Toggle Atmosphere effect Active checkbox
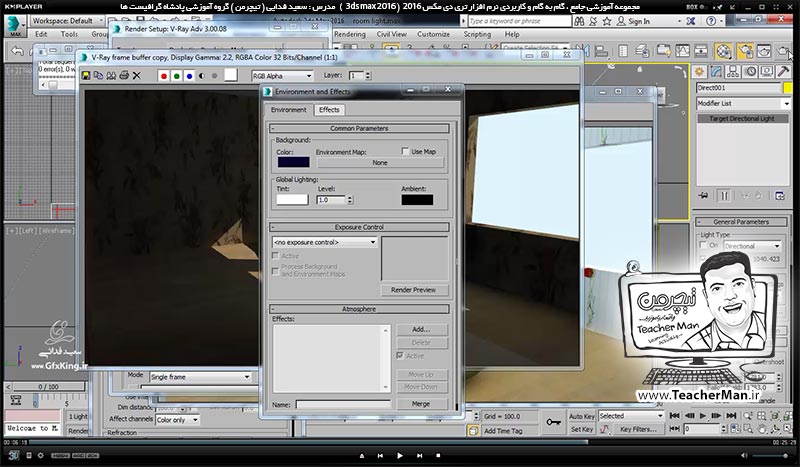Screen dimensions: 800x467 click(x=400, y=356)
